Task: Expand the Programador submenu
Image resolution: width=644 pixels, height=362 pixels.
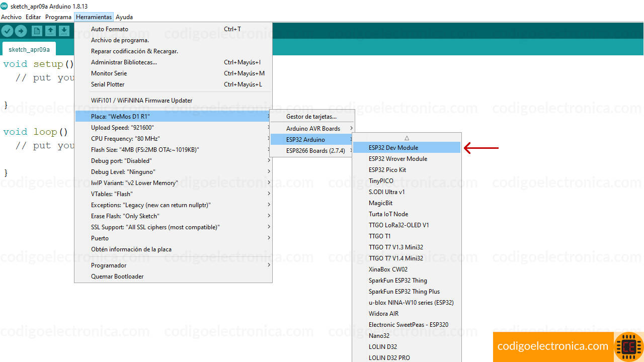Action: pos(173,265)
